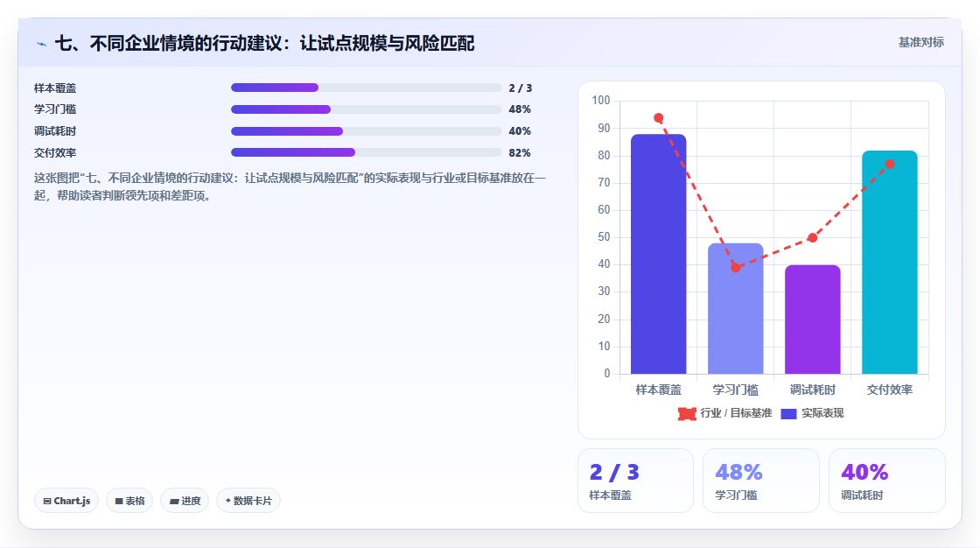
Task: Click the 样本覆盖 x-axis label
Action: [x=658, y=390]
